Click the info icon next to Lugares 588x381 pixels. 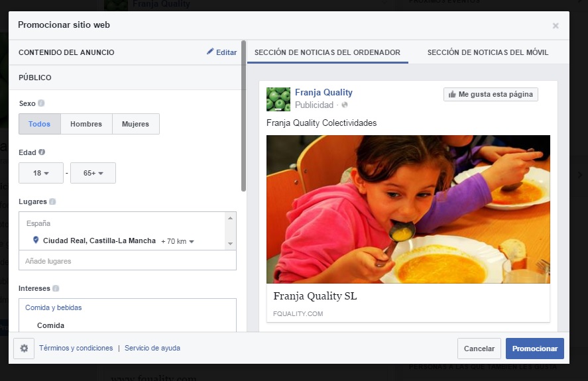click(52, 201)
